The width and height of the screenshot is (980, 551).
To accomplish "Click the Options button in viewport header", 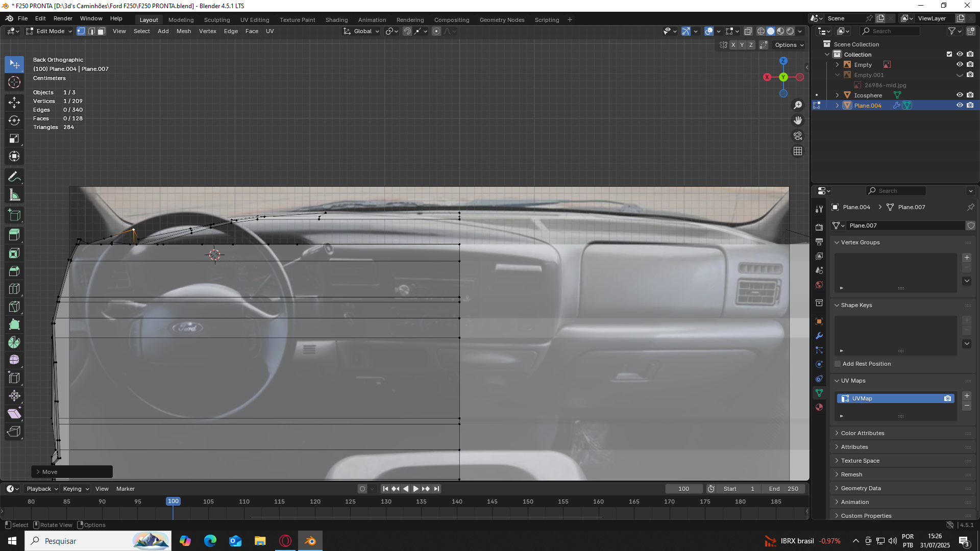I will coord(789,45).
